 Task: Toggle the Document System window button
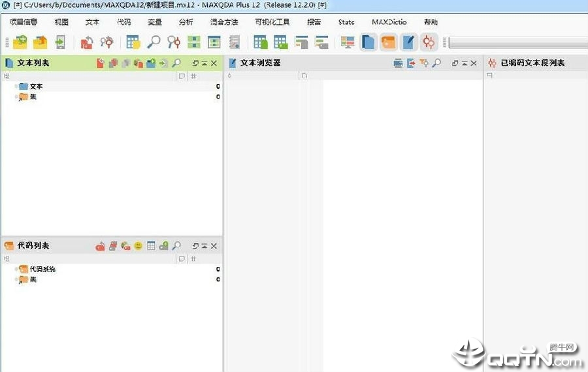(368, 42)
